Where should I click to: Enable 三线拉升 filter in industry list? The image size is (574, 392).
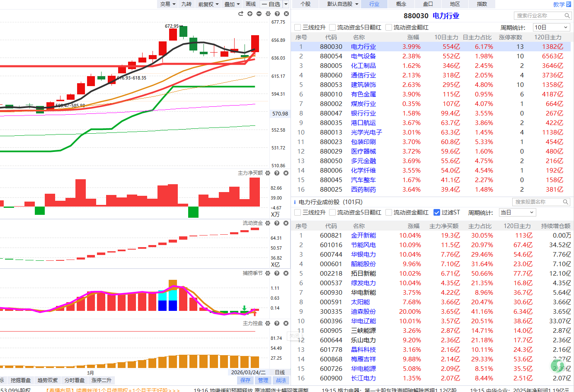(x=298, y=27)
